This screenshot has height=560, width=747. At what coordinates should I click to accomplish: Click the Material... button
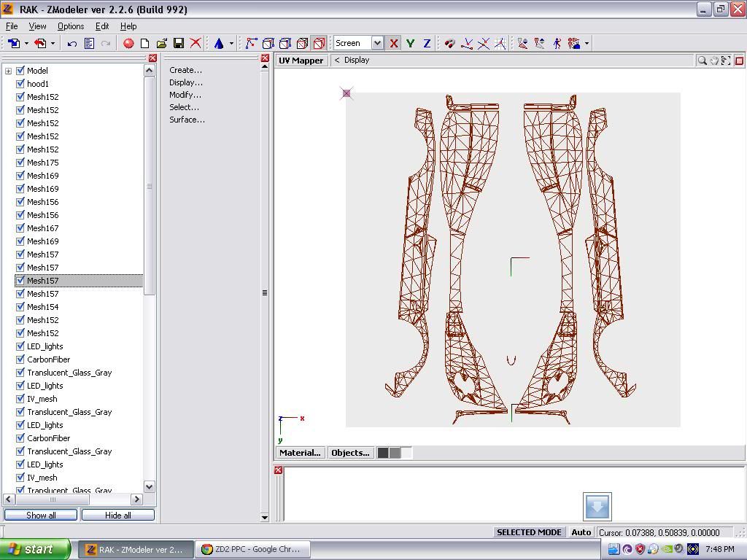point(300,453)
